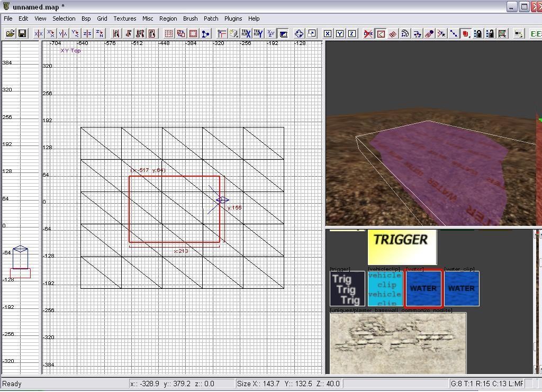Screen dimensions: 542x392
Task: Save the map with the floppy disk icon
Action: click(x=22, y=33)
